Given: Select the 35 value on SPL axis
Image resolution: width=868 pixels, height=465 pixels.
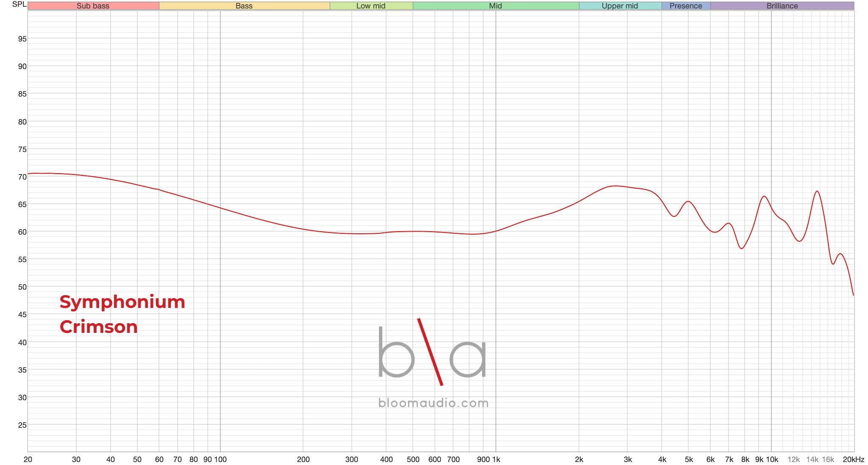Looking at the screenshot, I should pos(22,370).
